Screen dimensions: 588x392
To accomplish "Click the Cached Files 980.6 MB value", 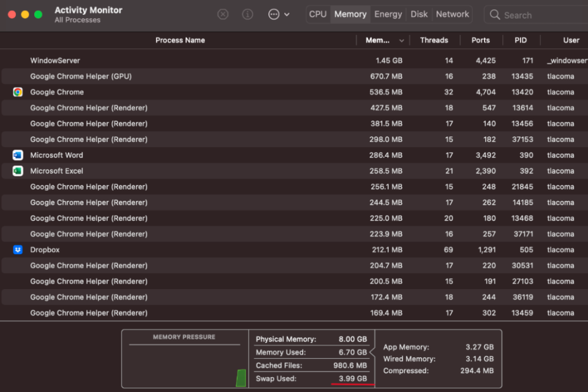I will (x=350, y=366).
